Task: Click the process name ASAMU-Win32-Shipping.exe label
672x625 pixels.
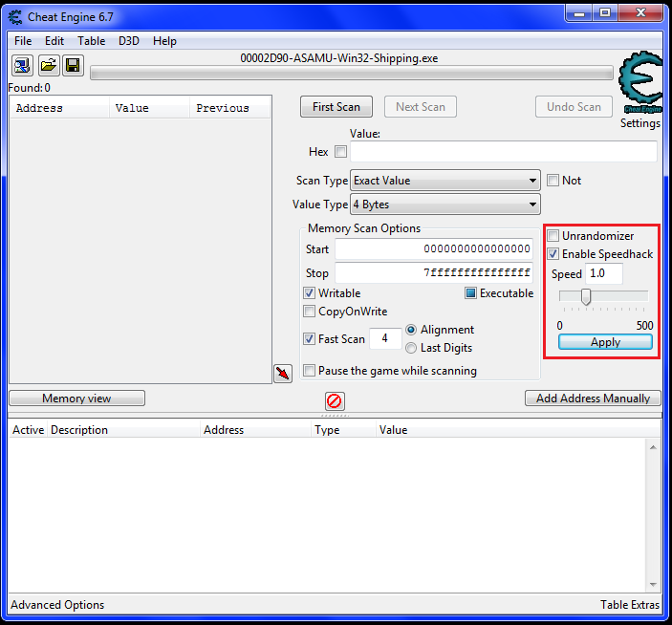Action: tap(339, 58)
